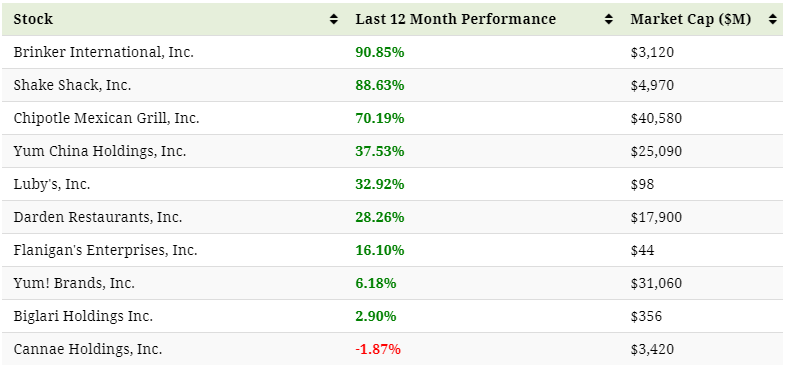The width and height of the screenshot is (788, 368).
Task: Sort by Last 12 Month Performance arrows
Action: (609, 19)
